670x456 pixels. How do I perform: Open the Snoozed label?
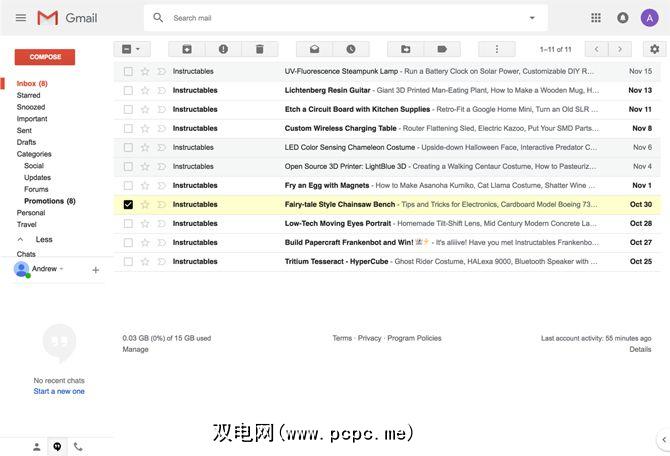point(31,107)
